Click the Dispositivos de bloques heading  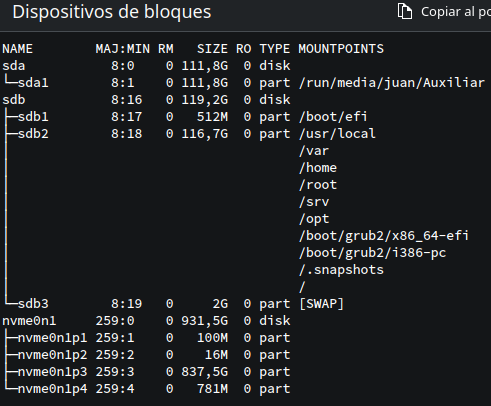tap(112, 12)
